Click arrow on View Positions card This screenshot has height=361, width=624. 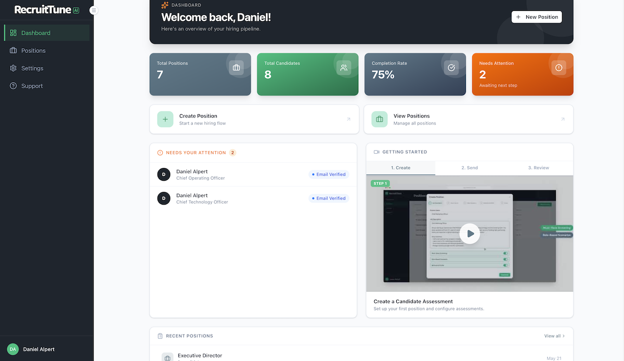[563, 119]
